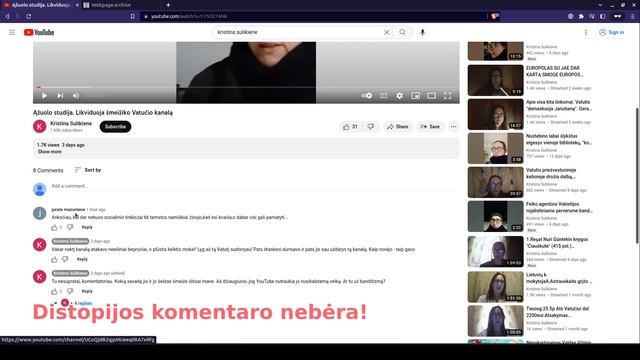640x360 pixels.
Task: Open the comments Sort by menu
Action: [88, 170]
